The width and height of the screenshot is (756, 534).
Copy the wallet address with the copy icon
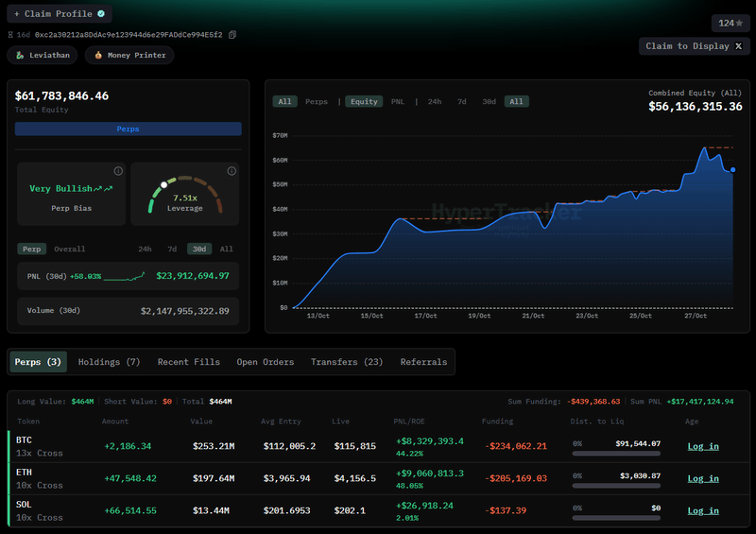click(x=232, y=35)
